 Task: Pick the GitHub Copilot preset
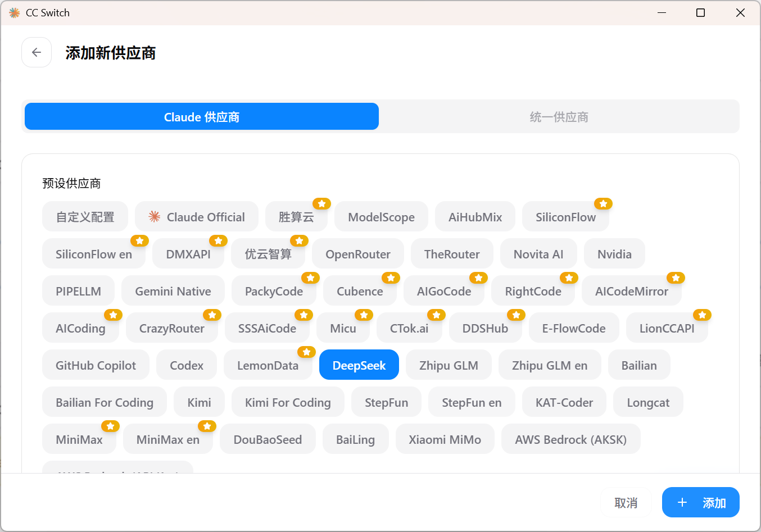pyautogui.click(x=96, y=365)
